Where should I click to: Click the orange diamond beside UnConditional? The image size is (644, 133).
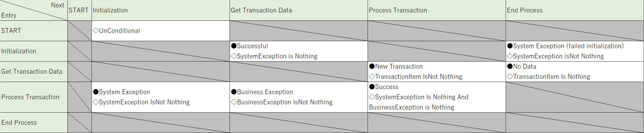coord(96,31)
